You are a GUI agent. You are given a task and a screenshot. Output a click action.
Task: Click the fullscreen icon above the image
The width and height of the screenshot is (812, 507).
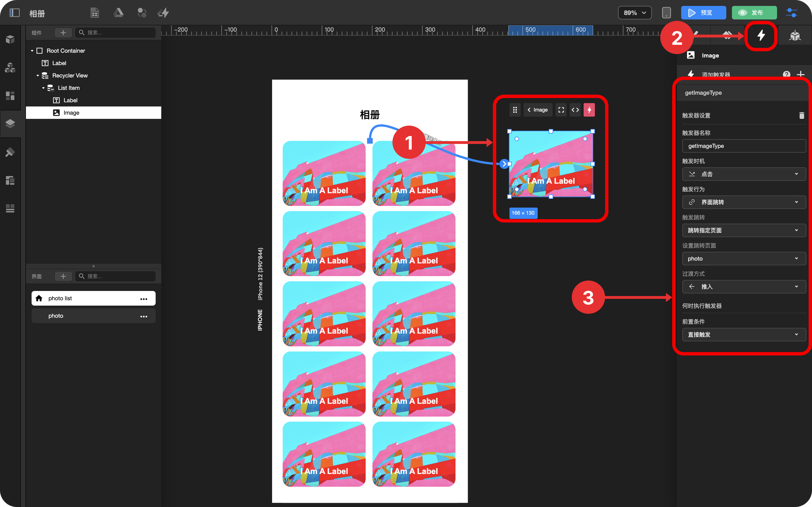coord(561,110)
